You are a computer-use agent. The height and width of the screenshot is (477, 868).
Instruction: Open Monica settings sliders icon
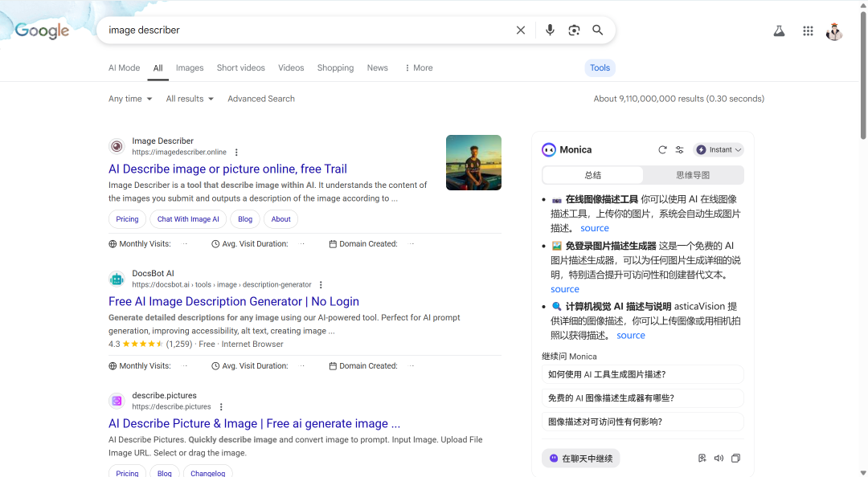click(x=680, y=150)
